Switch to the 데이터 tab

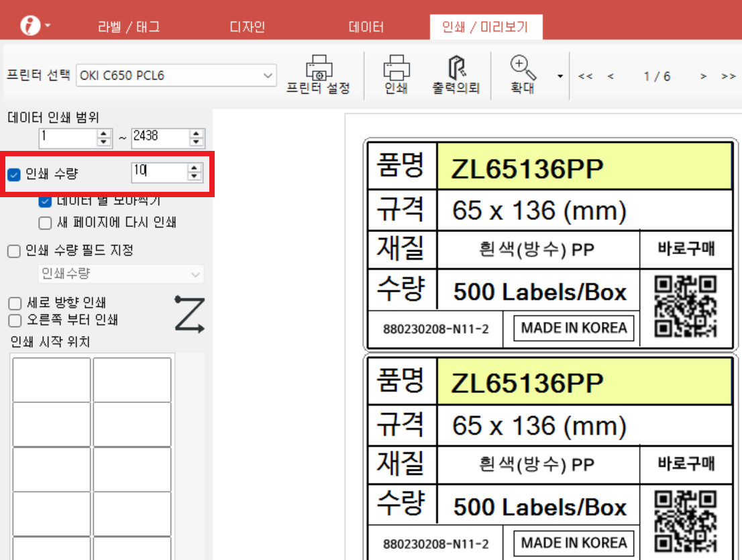pyautogui.click(x=366, y=27)
